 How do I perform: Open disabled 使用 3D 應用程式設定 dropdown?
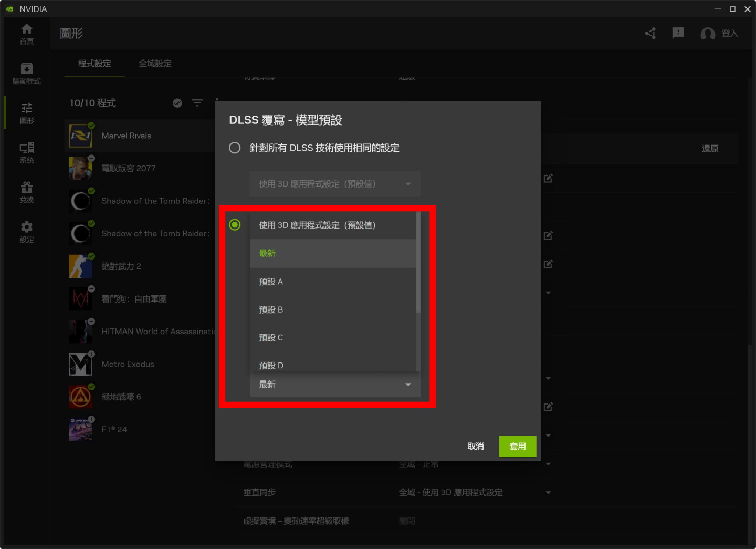(335, 184)
